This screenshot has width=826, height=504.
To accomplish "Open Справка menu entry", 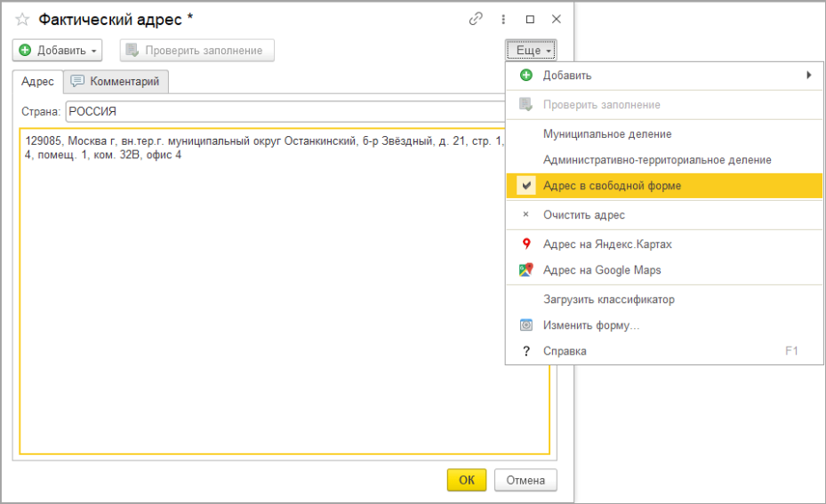I will [664, 351].
